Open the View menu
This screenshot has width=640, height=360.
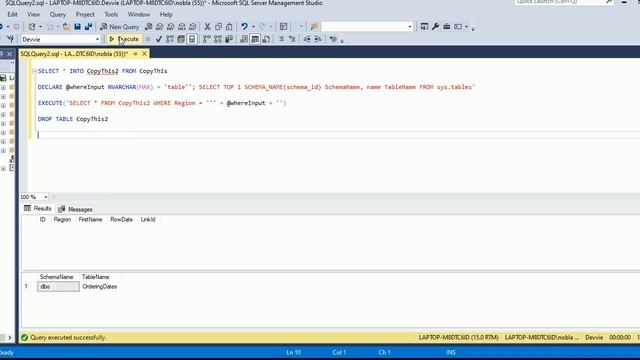(33, 14)
